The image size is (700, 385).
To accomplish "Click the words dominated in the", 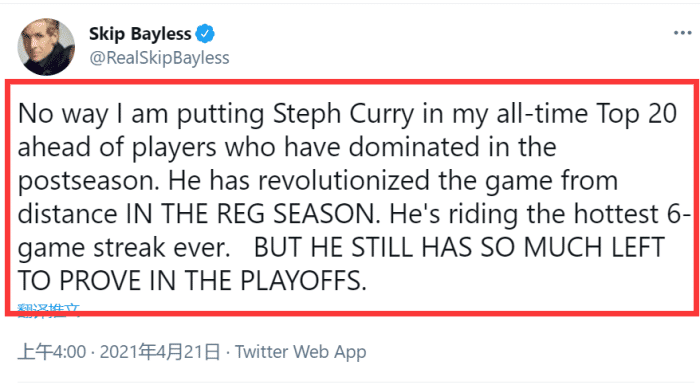I will pyautogui.click(x=452, y=147).
